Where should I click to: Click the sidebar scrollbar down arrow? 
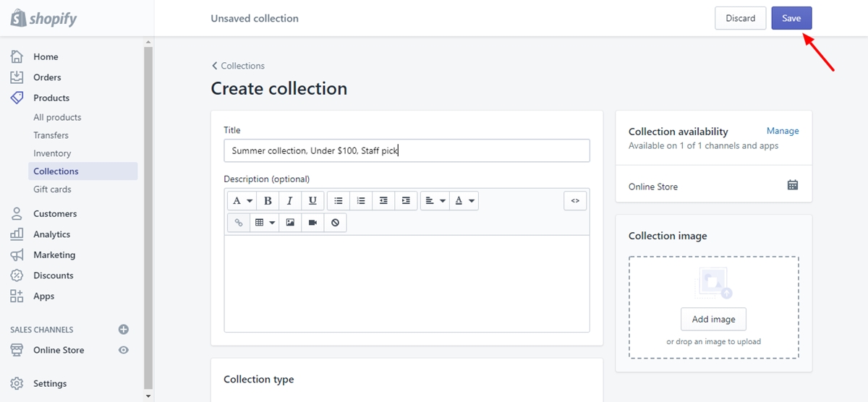click(148, 396)
